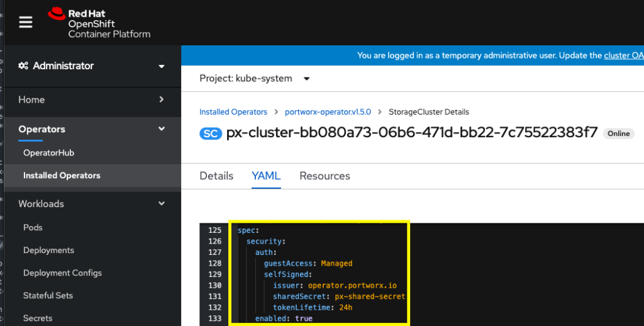This screenshot has height=326, width=644.
Task: Open the Project: kube-system selector dropdown
Action: tap(255, 79)
